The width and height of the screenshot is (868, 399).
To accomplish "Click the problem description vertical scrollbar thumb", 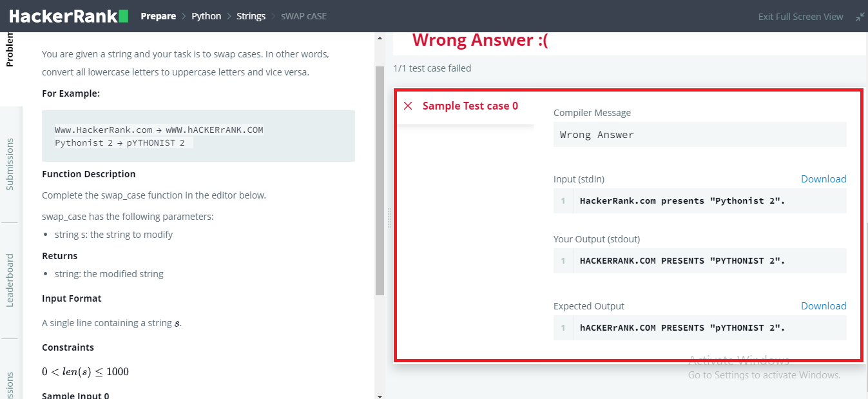I will 380,180.
